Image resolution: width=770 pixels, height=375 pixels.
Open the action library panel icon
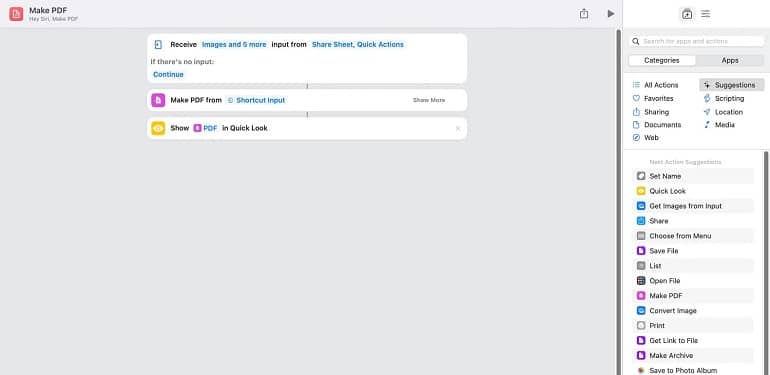point(687,14)
